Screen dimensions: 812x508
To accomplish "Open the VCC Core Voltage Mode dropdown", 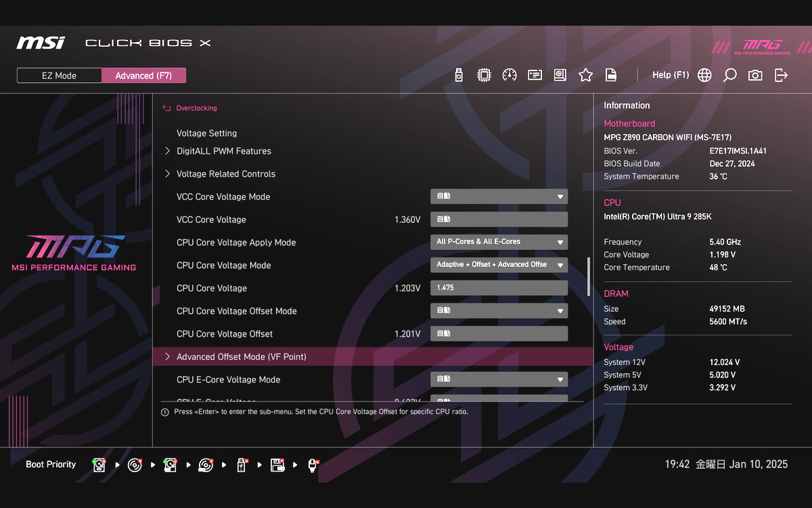I will click(499, 196).
